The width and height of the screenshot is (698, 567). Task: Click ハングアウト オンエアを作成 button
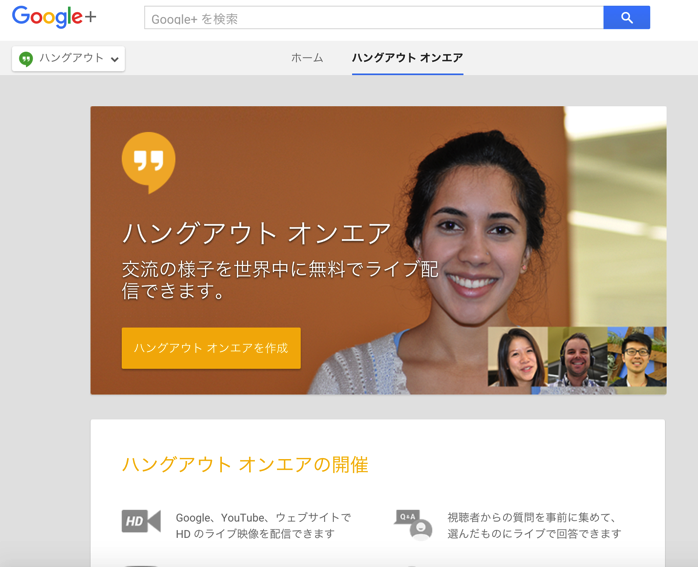211,348
